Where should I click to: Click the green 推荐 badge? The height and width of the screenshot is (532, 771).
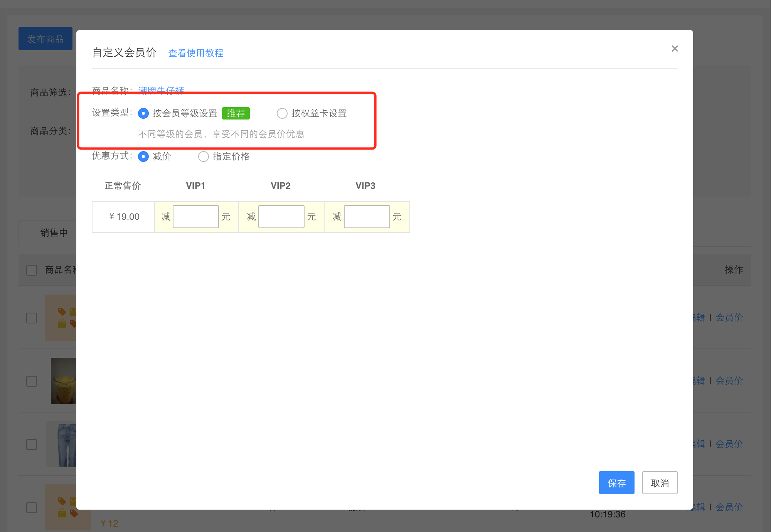(236, 113)
